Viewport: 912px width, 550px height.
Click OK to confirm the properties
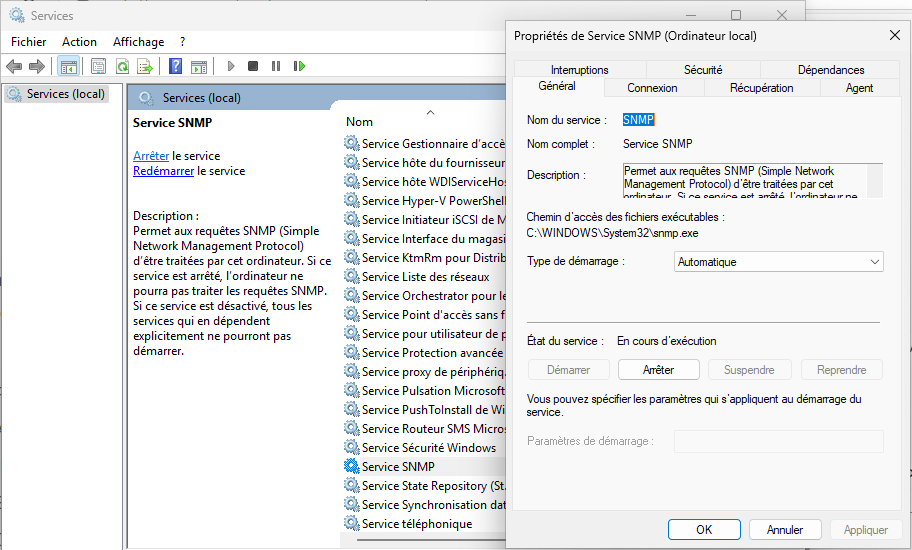704,530
